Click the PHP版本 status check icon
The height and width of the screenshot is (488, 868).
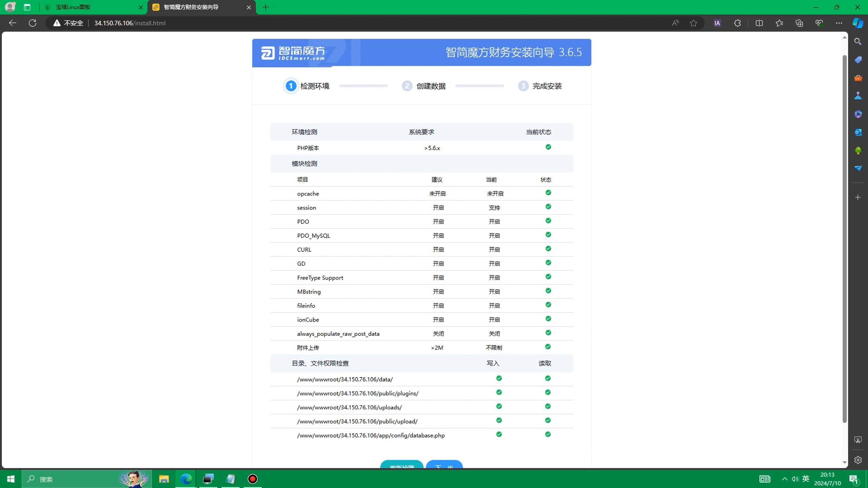click(548, 147)
